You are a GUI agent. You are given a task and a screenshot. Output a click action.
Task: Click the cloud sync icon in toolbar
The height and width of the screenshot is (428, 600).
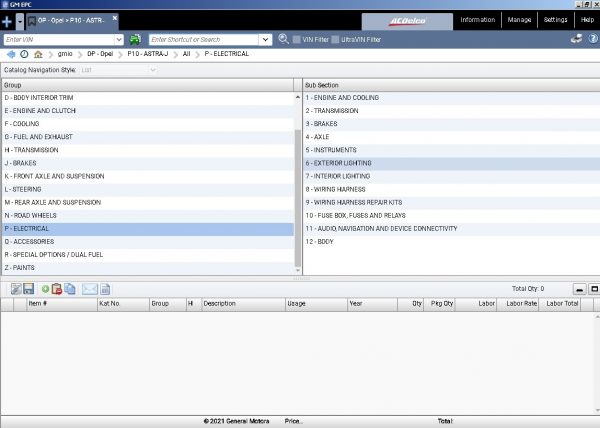tap(576, 39)
